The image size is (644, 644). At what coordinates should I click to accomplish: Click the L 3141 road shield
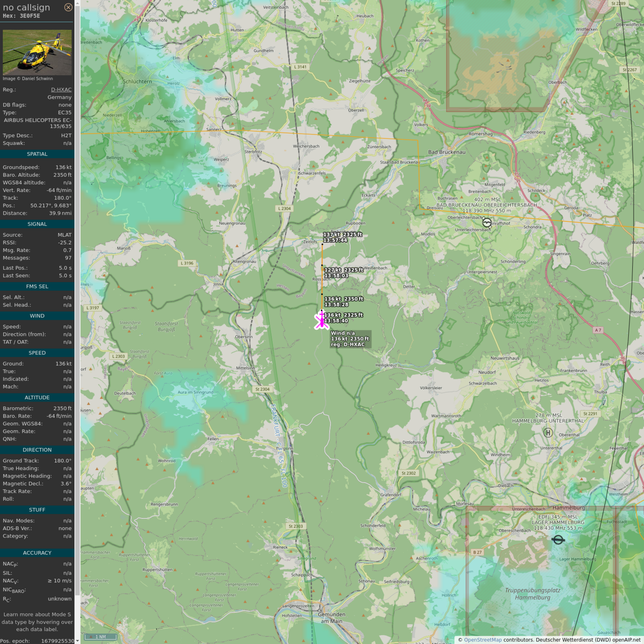click(x=300, y=67)
